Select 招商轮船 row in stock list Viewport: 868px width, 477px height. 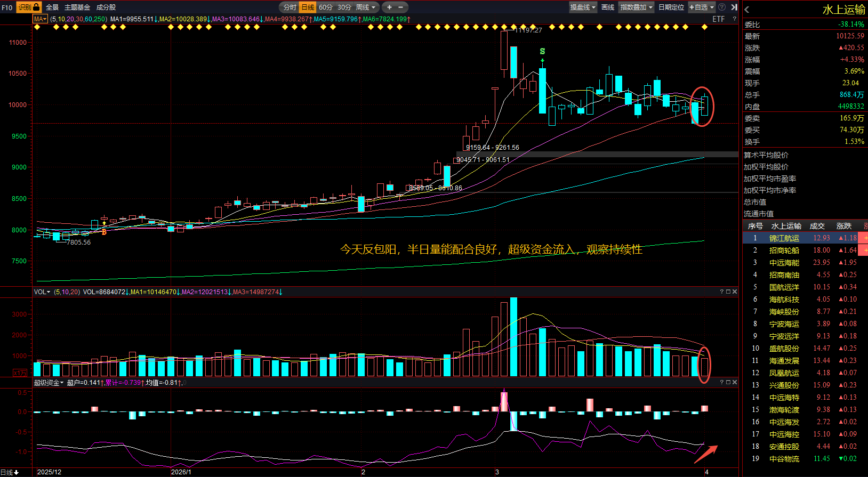tap(784, 250)
